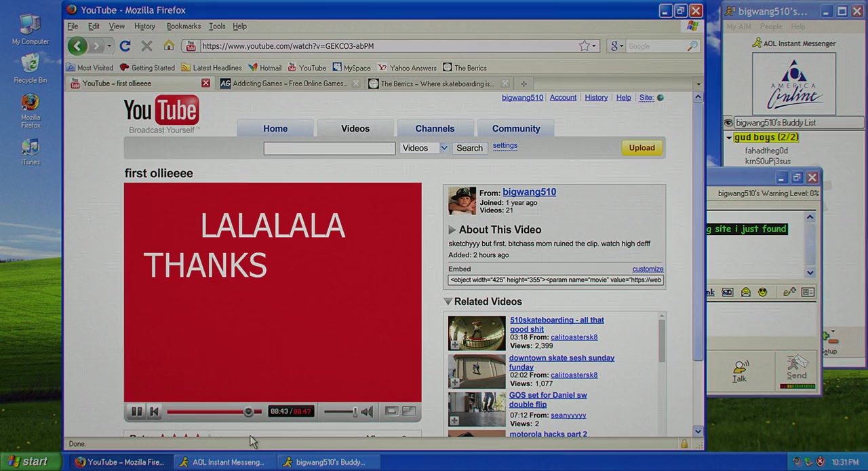
Task: Click in the YouTube search text field
Action: tap(330, 148)
